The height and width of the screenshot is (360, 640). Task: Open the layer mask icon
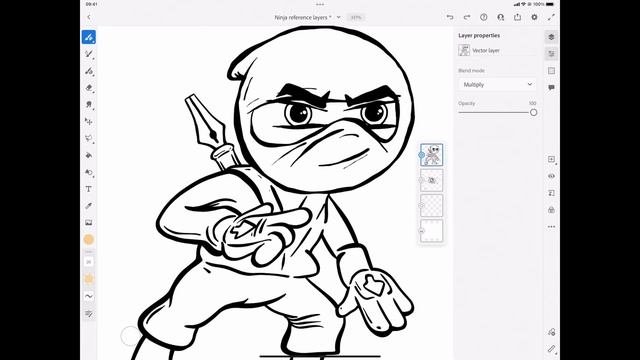[x=551, y=193]
